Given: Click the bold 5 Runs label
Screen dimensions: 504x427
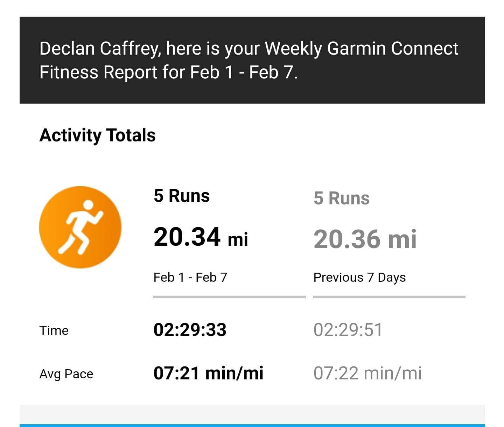Looking at the screenshot, I should pyautogui.click(x=182, y=196).
